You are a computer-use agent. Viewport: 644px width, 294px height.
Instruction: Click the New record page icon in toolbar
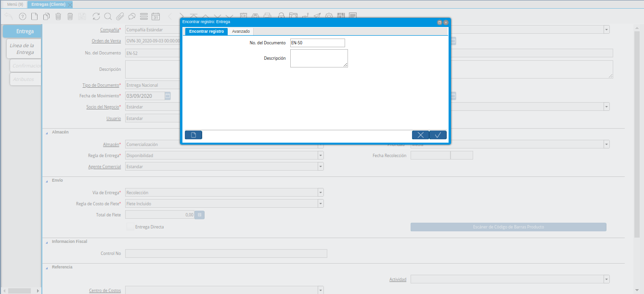[x=35, y=16]
